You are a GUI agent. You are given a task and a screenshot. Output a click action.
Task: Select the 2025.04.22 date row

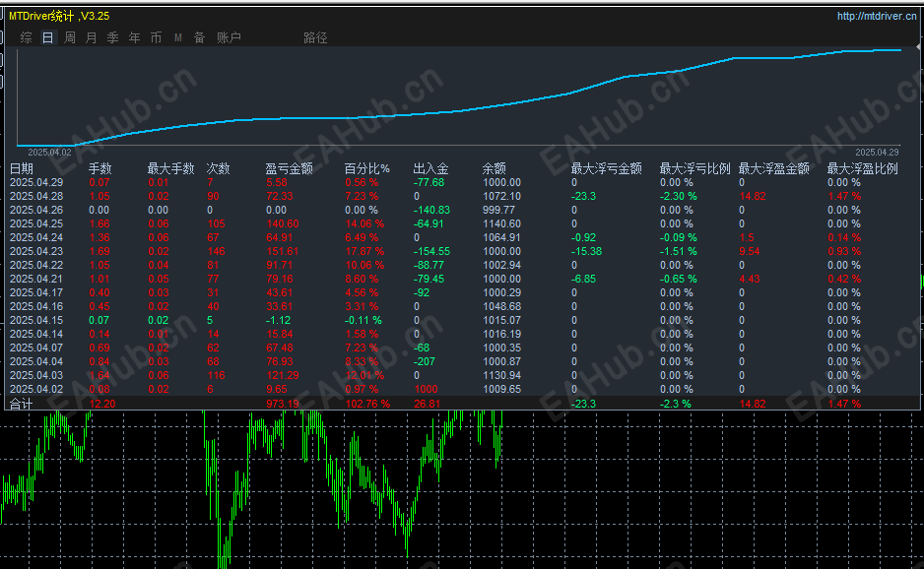click(35, 265)
